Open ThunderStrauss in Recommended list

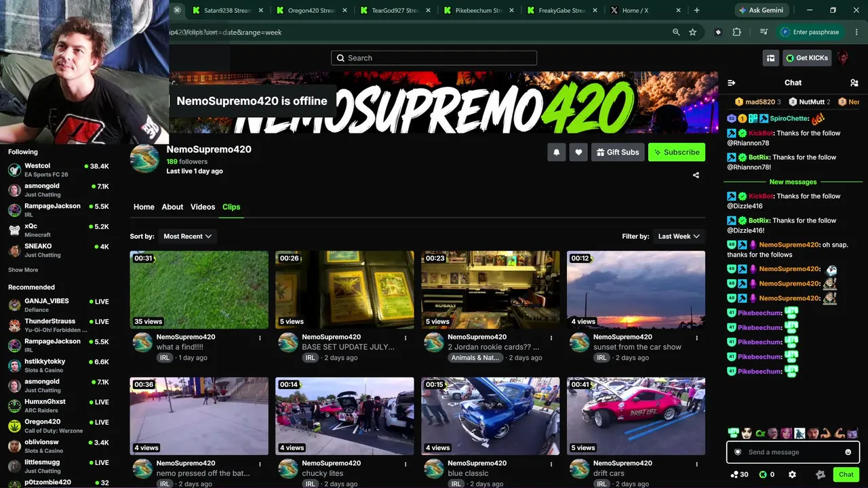[58, 325]
